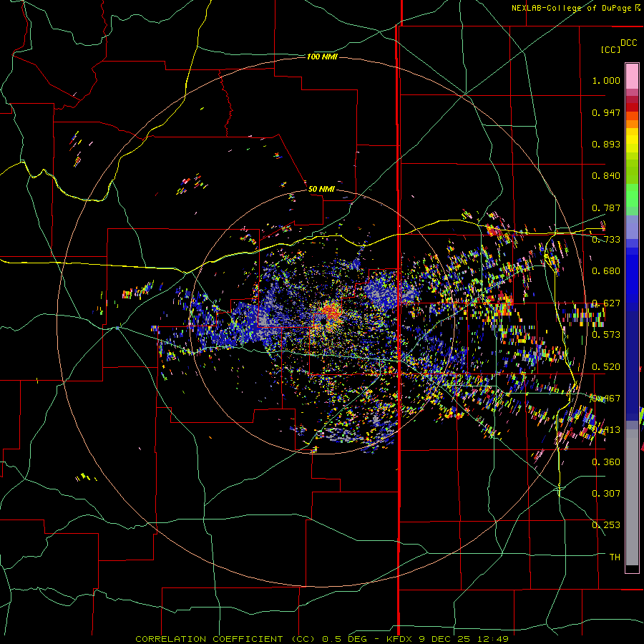Click the 0.413 scale value
Screen dimensions: 644x644
click(606, 430)
